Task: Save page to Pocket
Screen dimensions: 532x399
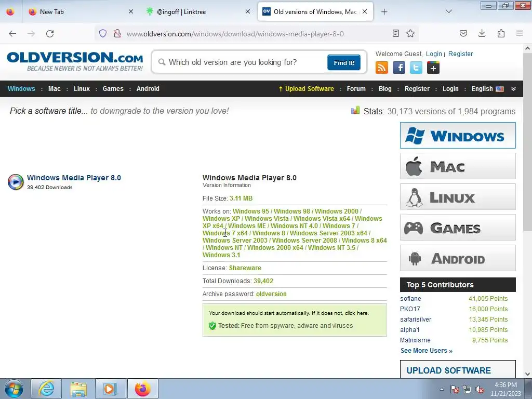Action: pos(463,33)
